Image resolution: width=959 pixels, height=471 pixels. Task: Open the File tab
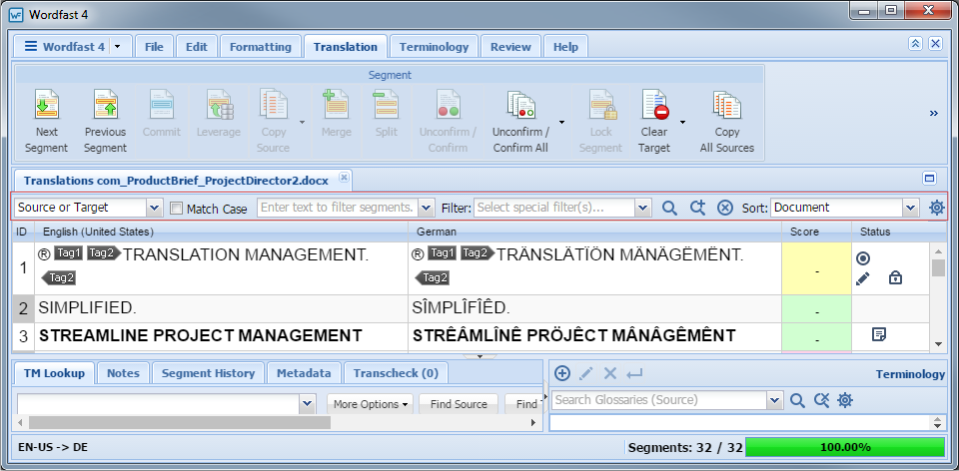tap(154, 47)
